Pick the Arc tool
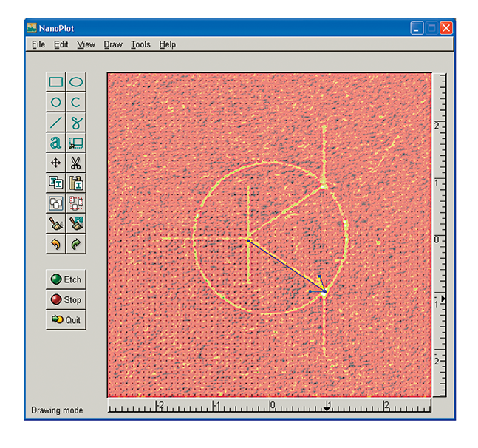Viewport: 478px width, 448px height. [x=76, y=102]
